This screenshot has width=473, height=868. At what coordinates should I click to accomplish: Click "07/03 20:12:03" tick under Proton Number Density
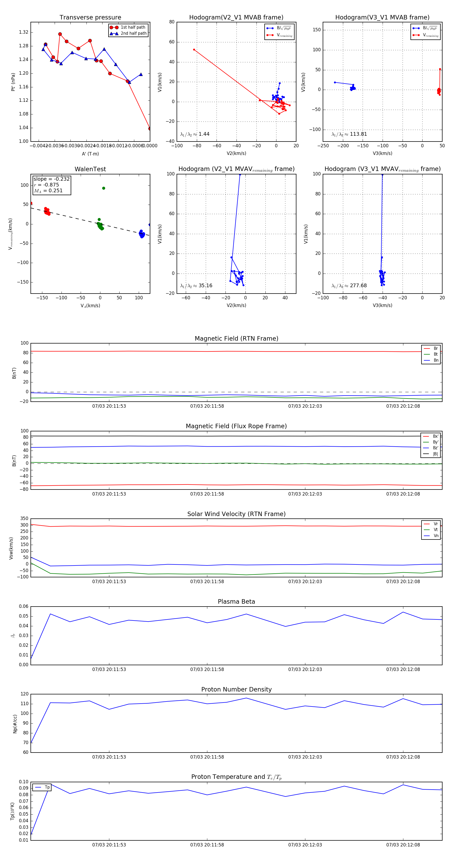coord(305,757)
